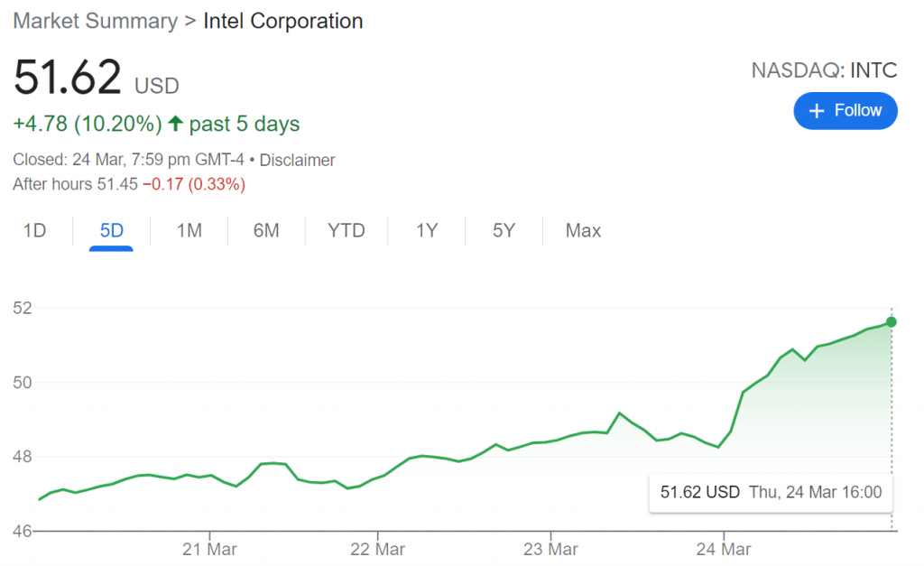Screen dimensions: 924x566
Task: Click the green up-arrow beside past 5 days
Action: [176, 124]
